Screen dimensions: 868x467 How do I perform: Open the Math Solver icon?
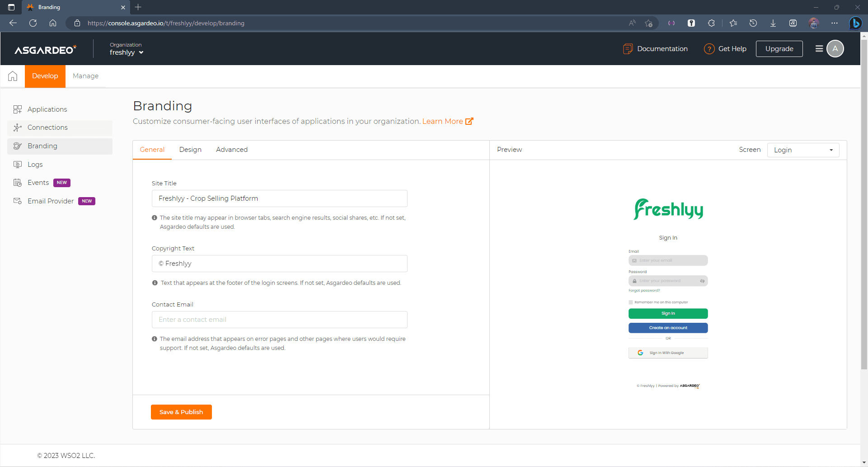point(793,23)
